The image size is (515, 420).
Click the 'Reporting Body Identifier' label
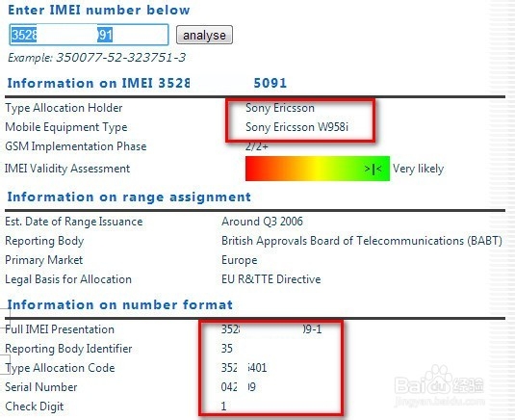coord(68,349)
